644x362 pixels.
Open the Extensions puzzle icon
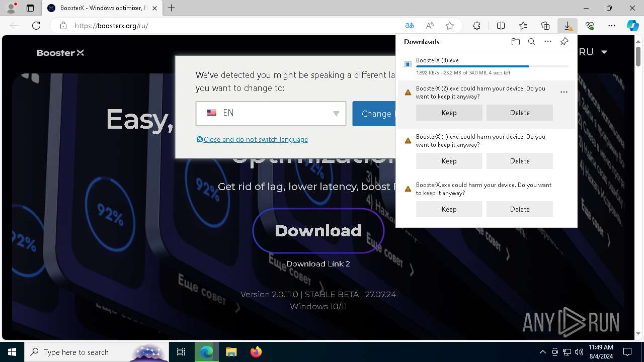pyautogui.click(x=476, y=26)
